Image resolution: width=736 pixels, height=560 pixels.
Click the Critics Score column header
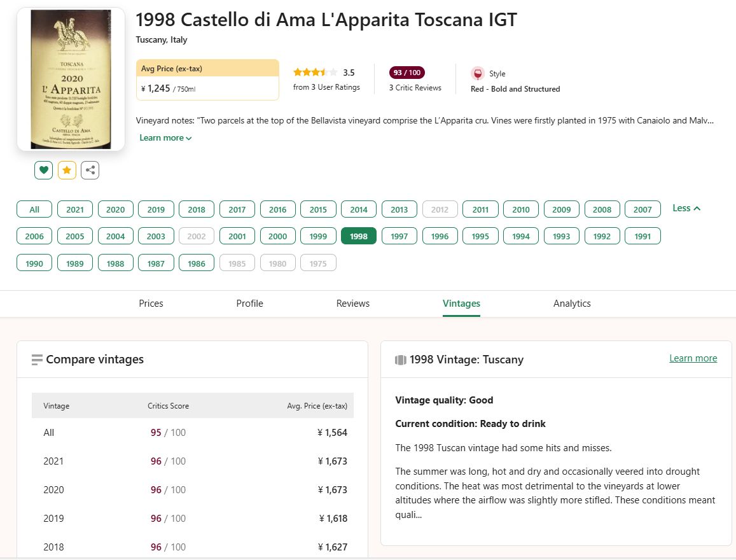pyautogui.click(x=168, y=405)
